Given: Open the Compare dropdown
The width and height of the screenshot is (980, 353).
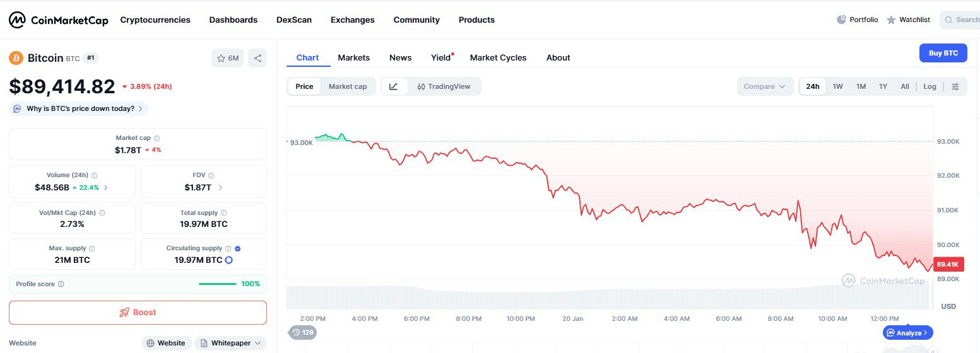Looking at the screenshot, I should [765, 86].
